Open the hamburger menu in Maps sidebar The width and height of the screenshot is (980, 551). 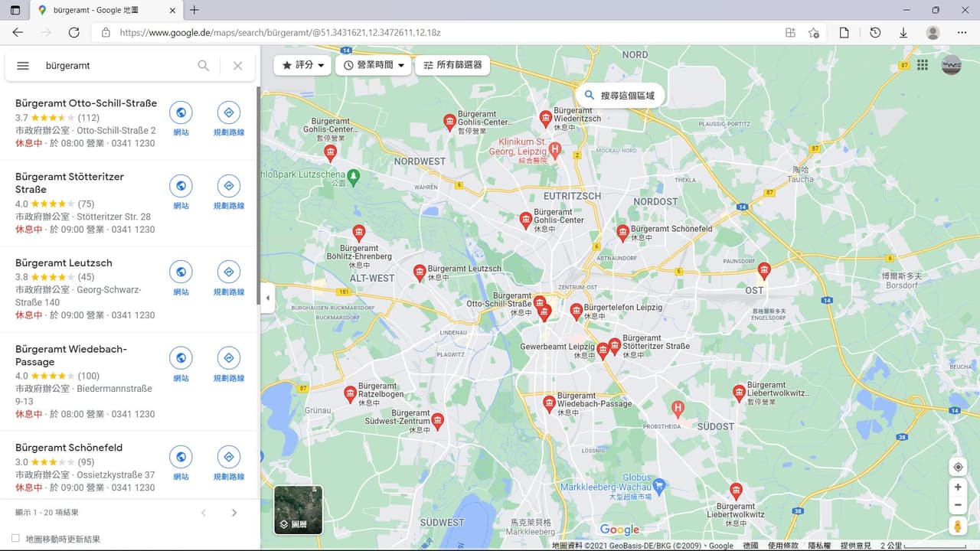pos(23,66)
